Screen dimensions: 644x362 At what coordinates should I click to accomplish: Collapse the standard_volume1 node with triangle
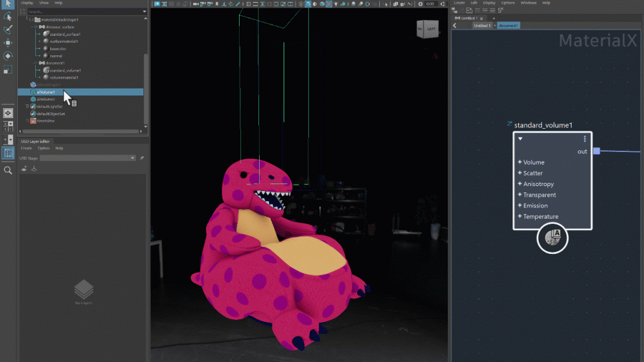(x=520, y=139)
